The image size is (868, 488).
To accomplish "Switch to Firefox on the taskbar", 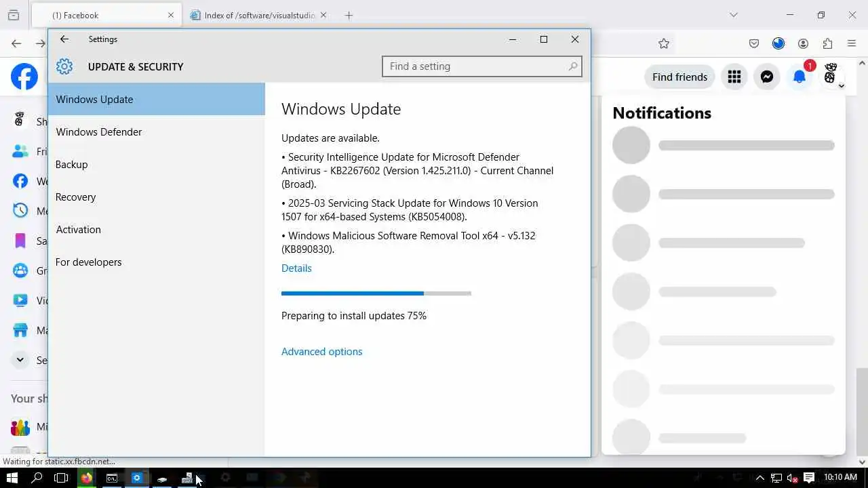I will pyautogui.click(x=87, y=478).
